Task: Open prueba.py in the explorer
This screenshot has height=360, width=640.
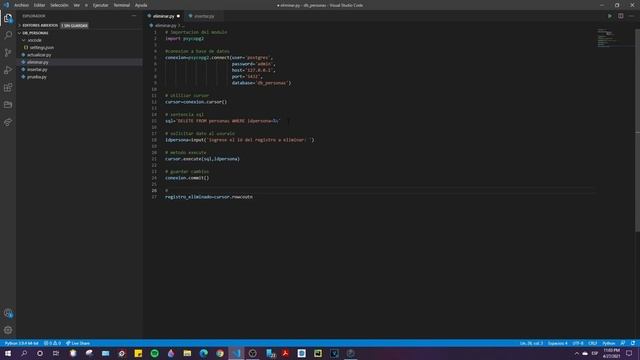Action: click(x=37, y=77)
